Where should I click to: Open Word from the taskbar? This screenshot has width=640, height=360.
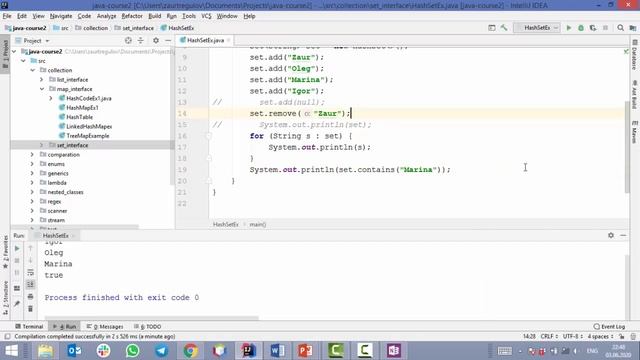(x=277, y=351)
